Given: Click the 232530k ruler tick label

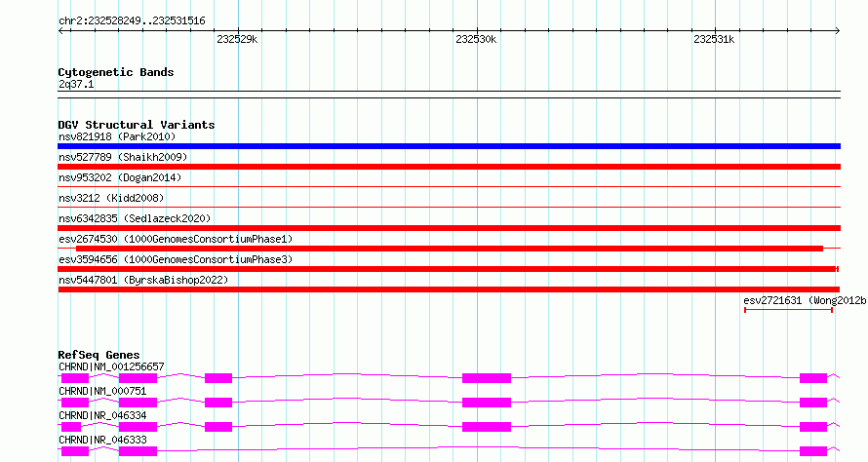Looking at the screenshot, I should pos(476,39).
